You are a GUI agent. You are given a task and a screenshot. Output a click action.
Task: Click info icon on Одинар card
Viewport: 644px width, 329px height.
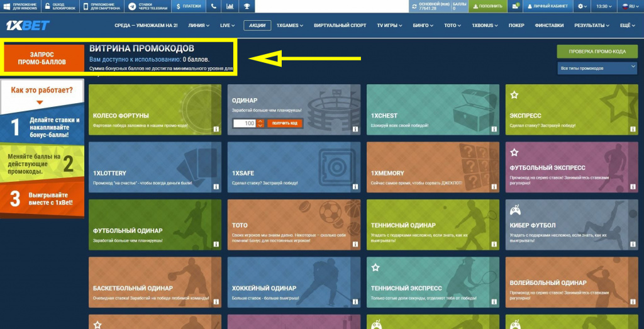(355, 129)
